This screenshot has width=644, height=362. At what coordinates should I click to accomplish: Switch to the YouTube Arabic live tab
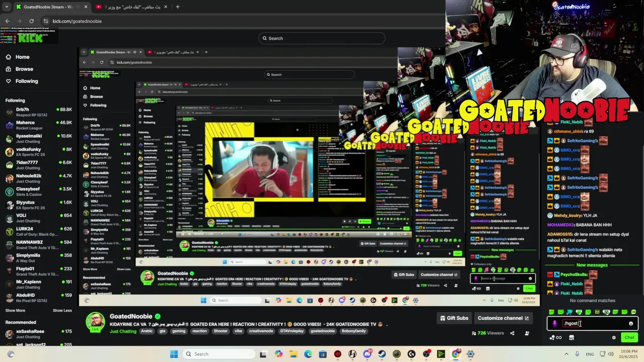(x=132, y=7)
